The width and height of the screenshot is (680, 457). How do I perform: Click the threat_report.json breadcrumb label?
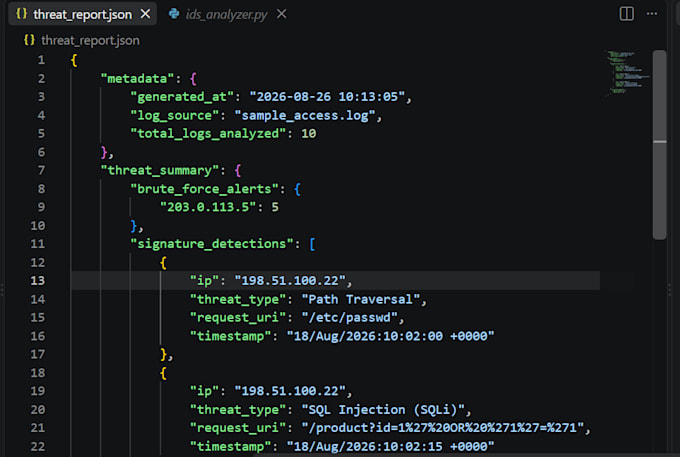(x=90, y=40)
